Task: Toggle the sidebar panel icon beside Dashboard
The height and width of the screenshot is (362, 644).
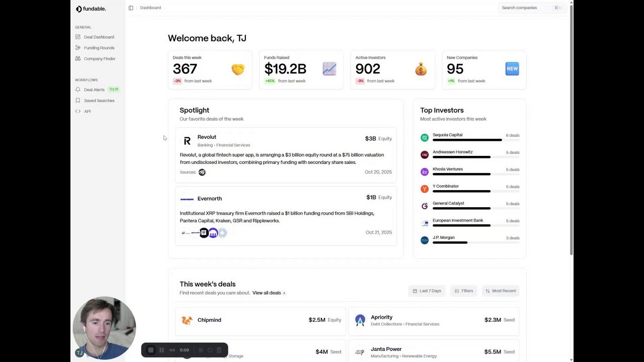Action: (131, 8)
